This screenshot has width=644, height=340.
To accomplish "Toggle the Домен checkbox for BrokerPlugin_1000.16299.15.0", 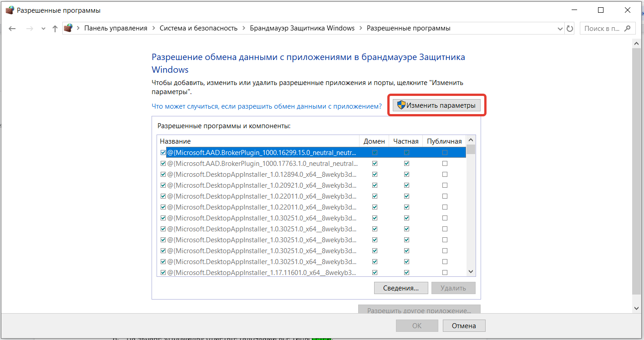I will tap(375, 153).
